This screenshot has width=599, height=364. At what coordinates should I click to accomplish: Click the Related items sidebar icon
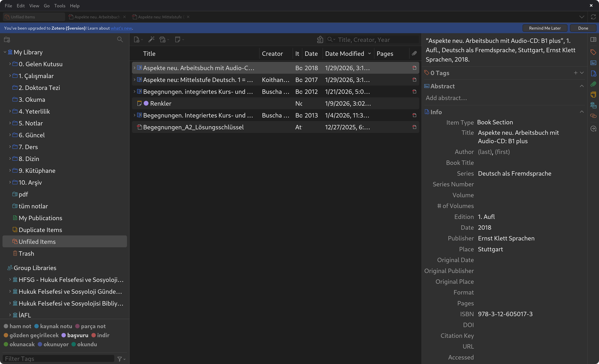tap(593, 116)
